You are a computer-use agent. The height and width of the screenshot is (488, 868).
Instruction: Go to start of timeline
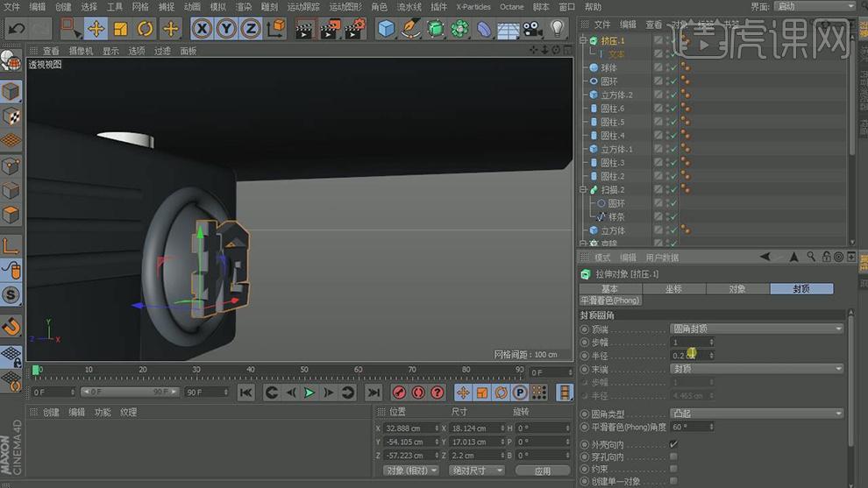tap(245, 393)
